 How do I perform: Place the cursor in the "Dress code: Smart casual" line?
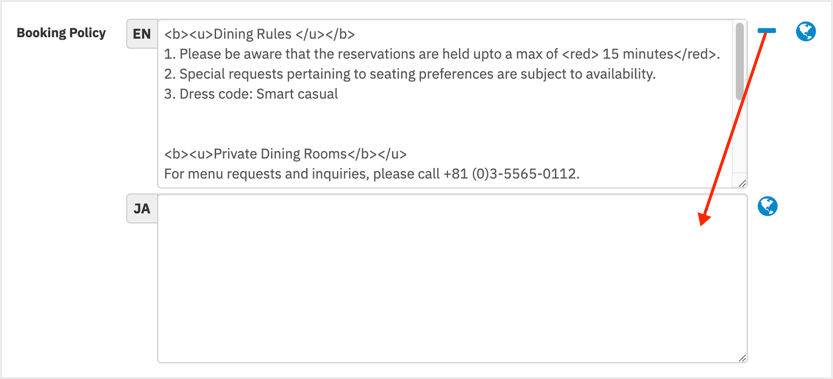click(251, 95)
